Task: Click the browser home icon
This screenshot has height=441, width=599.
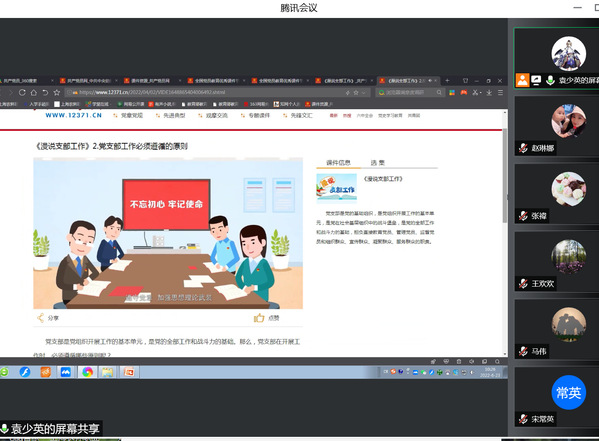Action: point(34,92)
